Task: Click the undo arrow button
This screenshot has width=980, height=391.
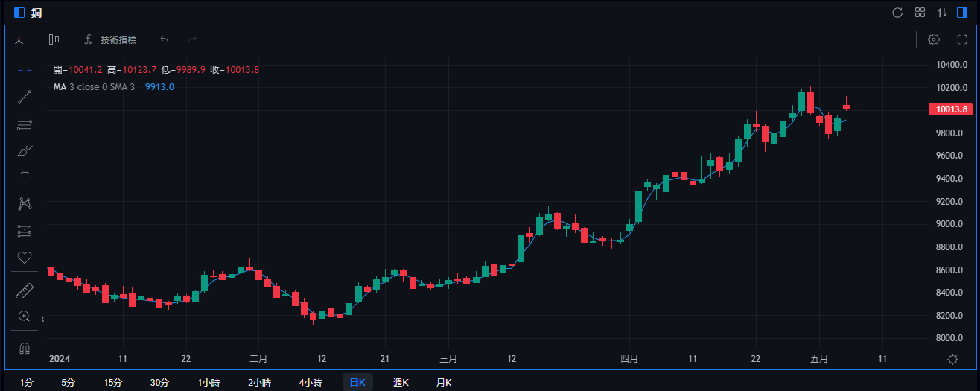Action: 165,39
